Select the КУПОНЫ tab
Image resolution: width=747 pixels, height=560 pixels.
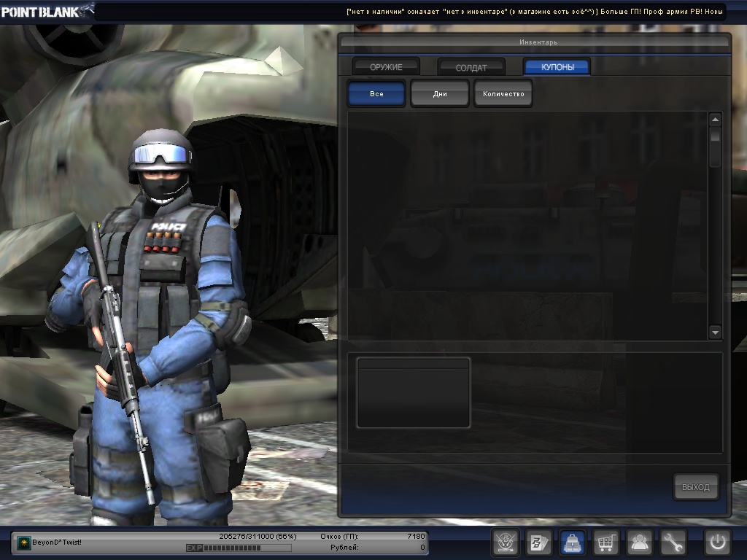[x=557, y=67]
